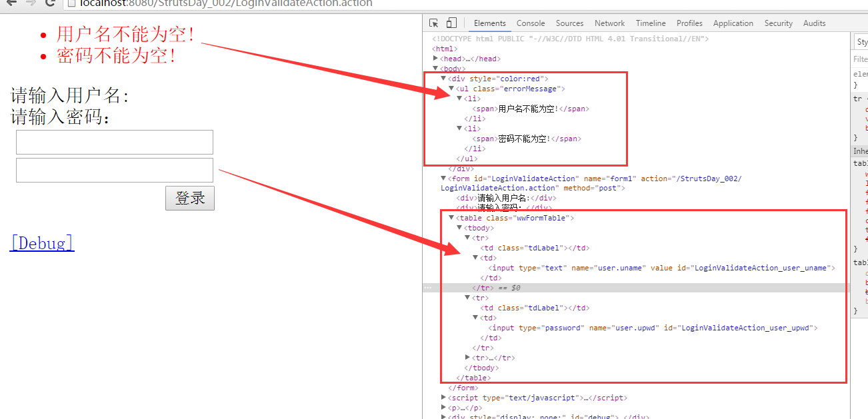Viewport: 868px width, 419px height.
Task: Open the Security tab
Action: pyautogui.click(x=779, y=23)
